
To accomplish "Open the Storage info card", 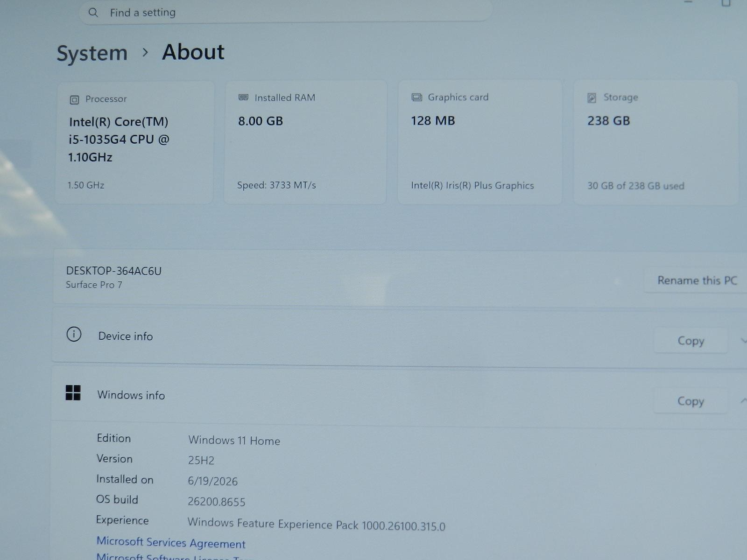I will 655,142.
